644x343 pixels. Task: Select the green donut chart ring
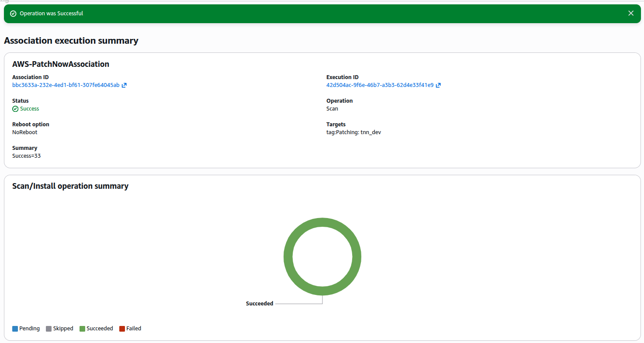coord(322,222)
